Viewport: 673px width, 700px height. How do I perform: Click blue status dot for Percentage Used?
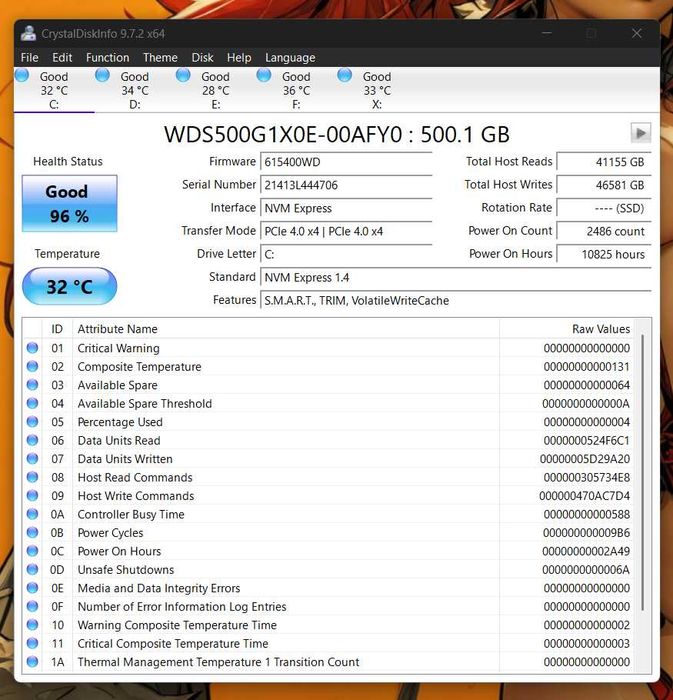click(x=32, y=421)
